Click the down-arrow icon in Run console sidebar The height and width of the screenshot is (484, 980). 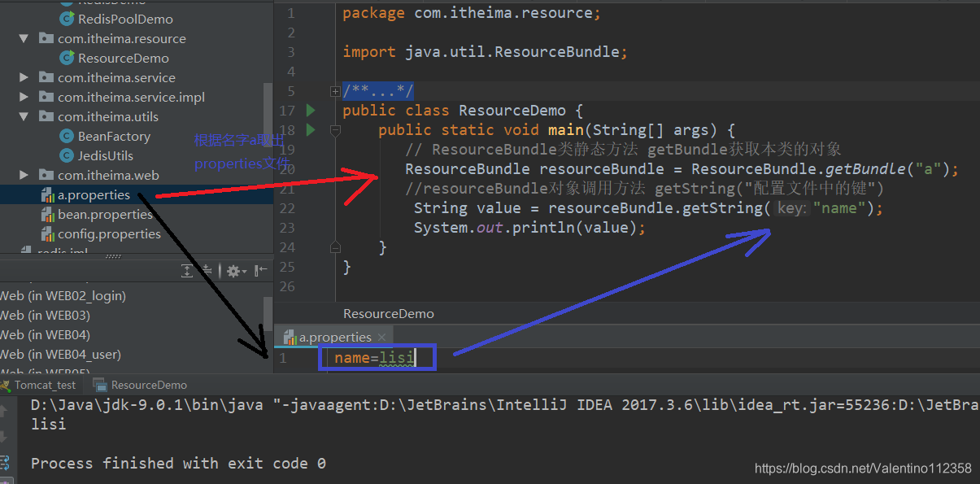pos(3,438)
